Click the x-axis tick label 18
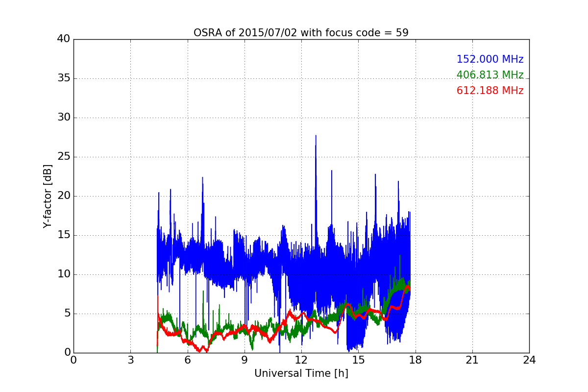Screen dimensions: 588x392 point(415,360)
